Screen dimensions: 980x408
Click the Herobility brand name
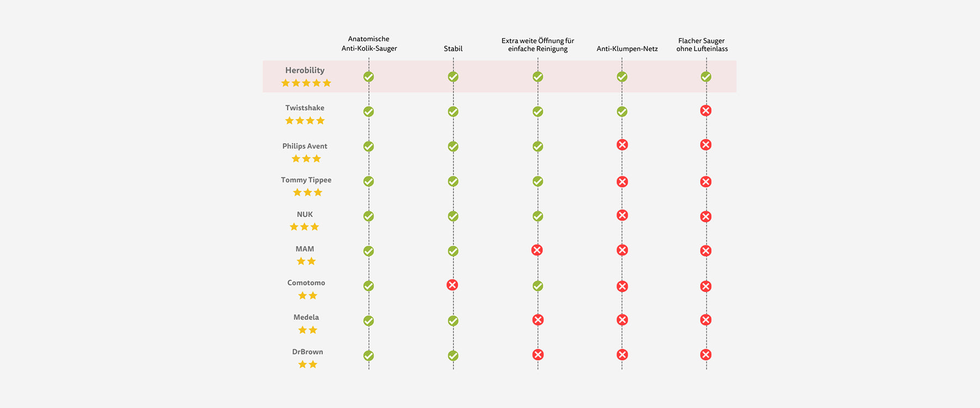coord(305,70)
